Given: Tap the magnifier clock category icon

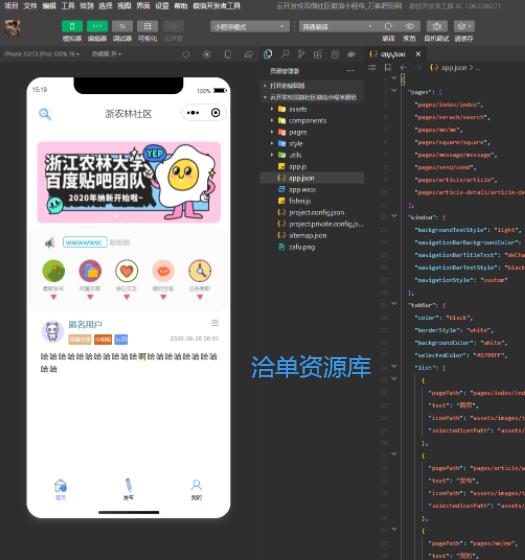Looking at the screenshot, I should (x=200, y=270).
